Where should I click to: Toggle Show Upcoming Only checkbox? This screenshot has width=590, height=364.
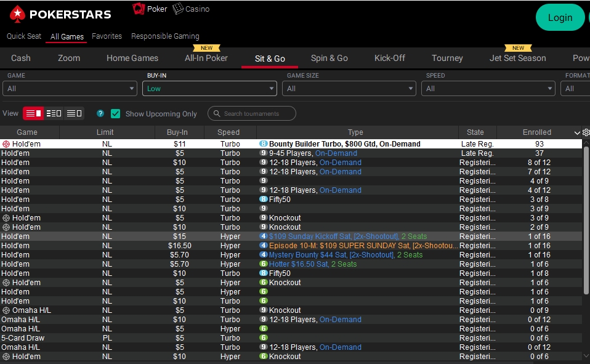(x=116, y=113)
